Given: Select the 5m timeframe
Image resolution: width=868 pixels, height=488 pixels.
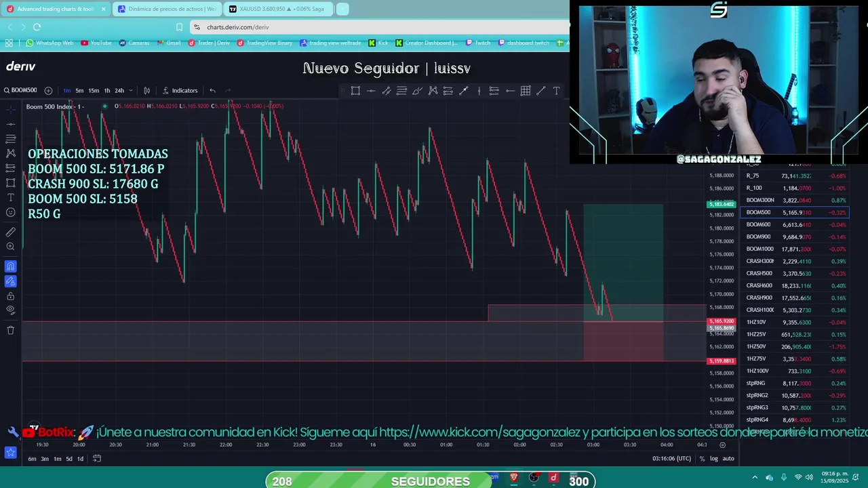Looking at the screenshot, I should point(79,91).
